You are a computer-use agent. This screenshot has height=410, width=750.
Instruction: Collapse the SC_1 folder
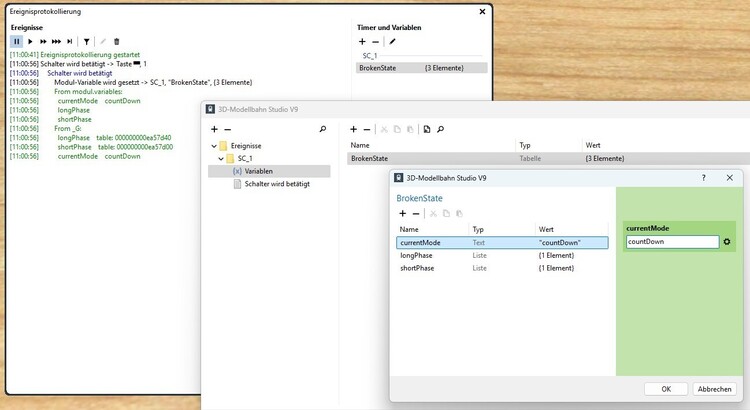click(221, 158)
